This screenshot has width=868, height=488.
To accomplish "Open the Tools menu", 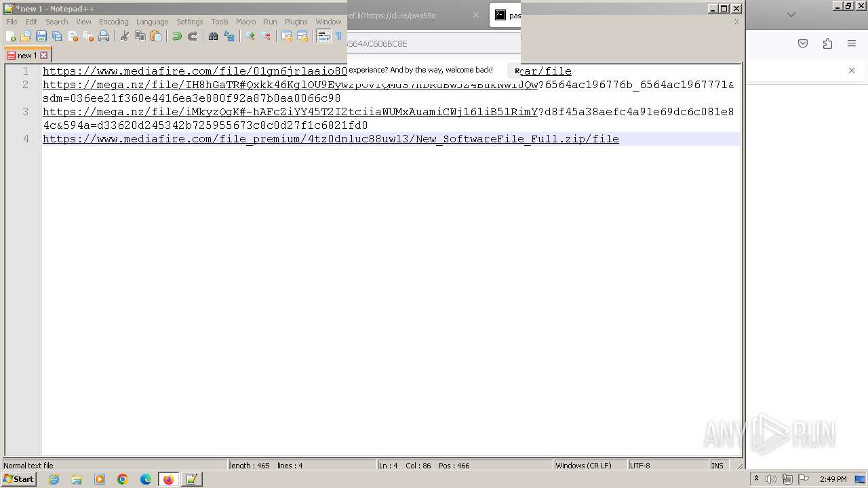I will [x=220, y=22].
